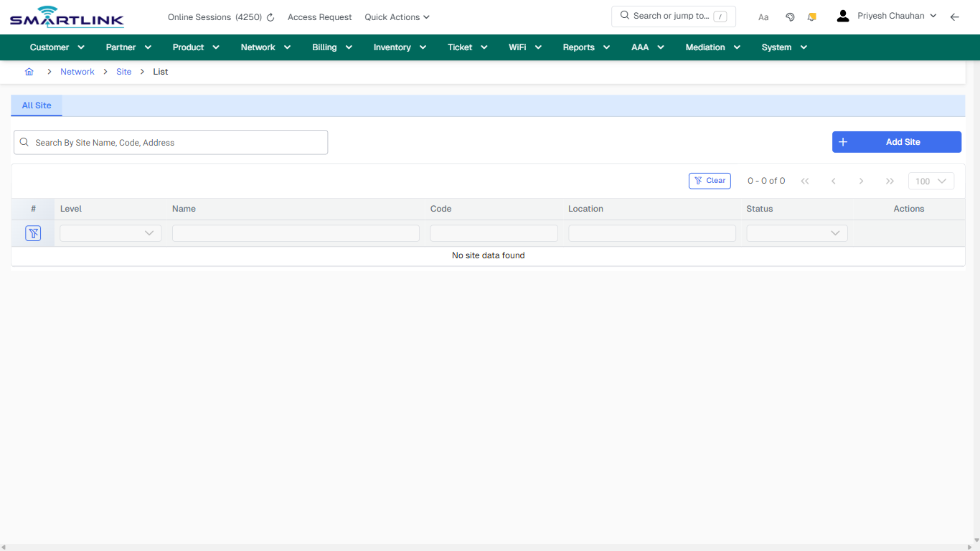
Task: Jump to the last page of results
Action: (x=890, y=181)
